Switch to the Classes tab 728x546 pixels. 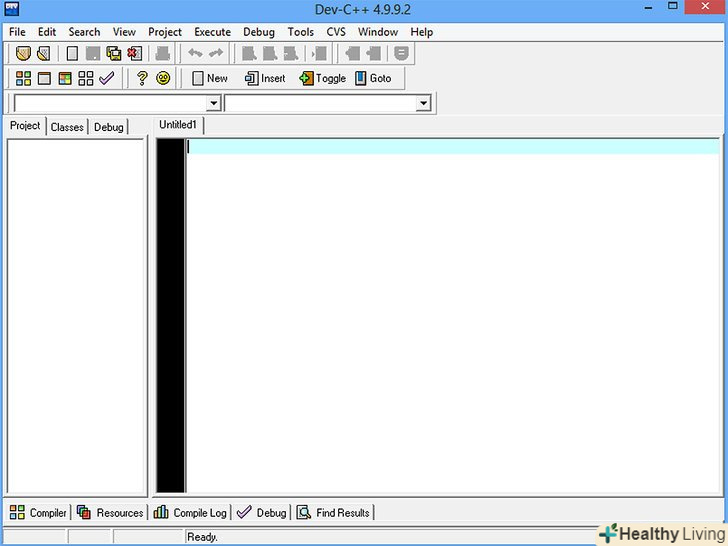(x=67, y=127)
